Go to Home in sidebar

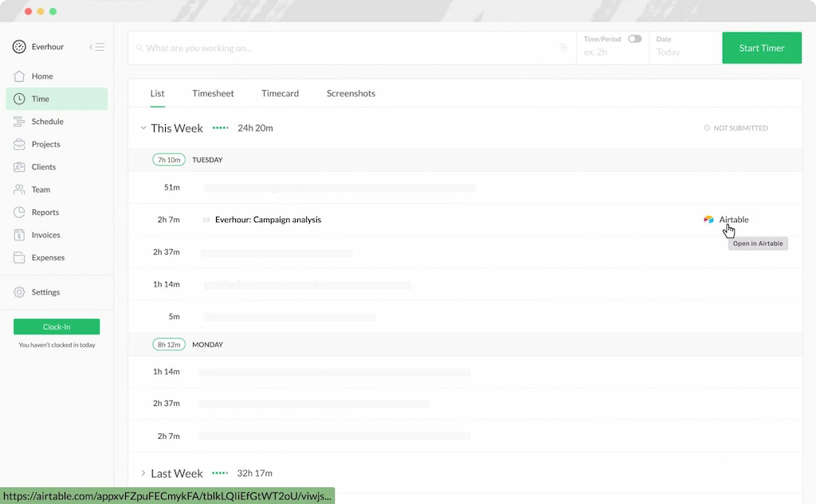click(x=57, y=76)
